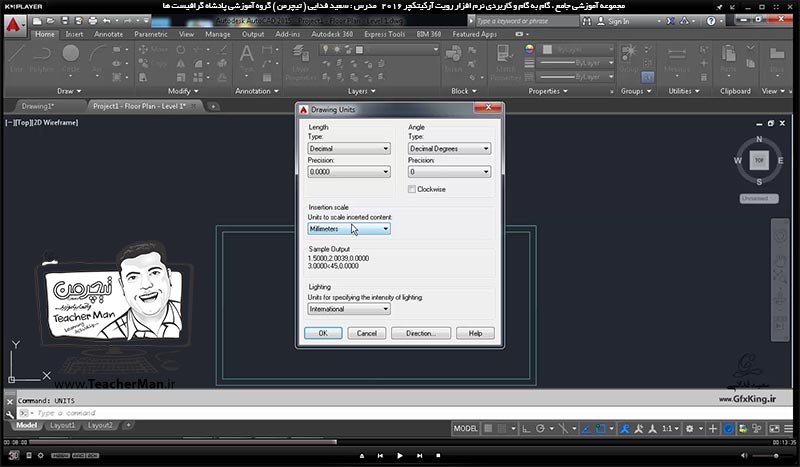800x467 pixels.
Task: Open Layer Properties from the Layers panel
Action: pyautogui.click(x=301, y=62)
